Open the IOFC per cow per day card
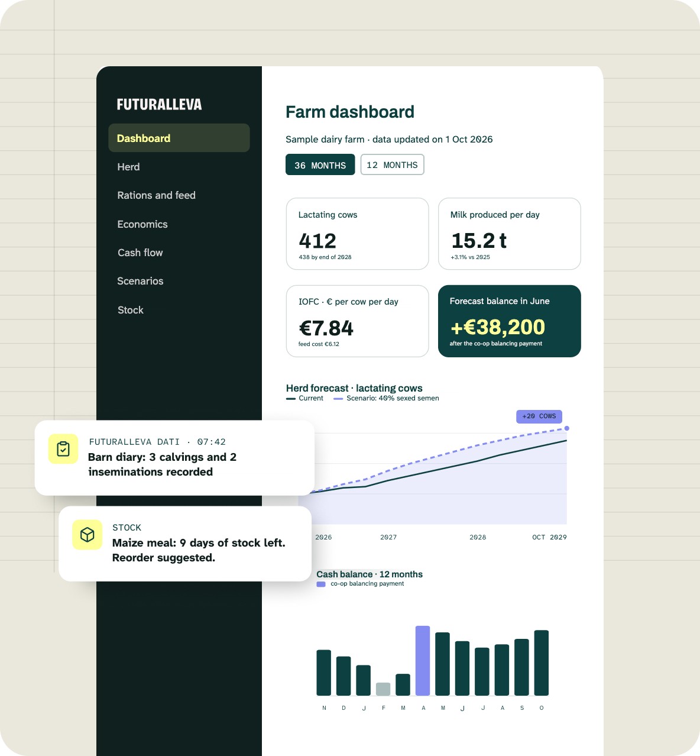Image resolution: width=700 pixels, height=756 pixels. [357, 321]
